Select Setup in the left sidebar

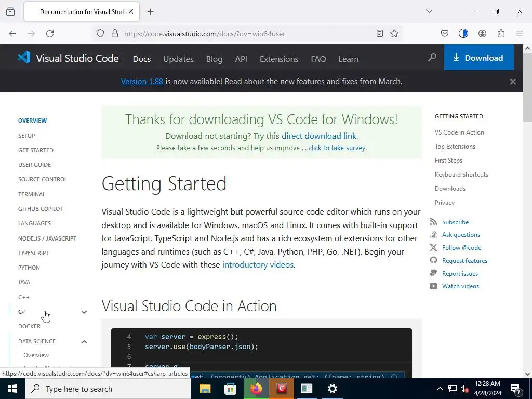(26, 136)
